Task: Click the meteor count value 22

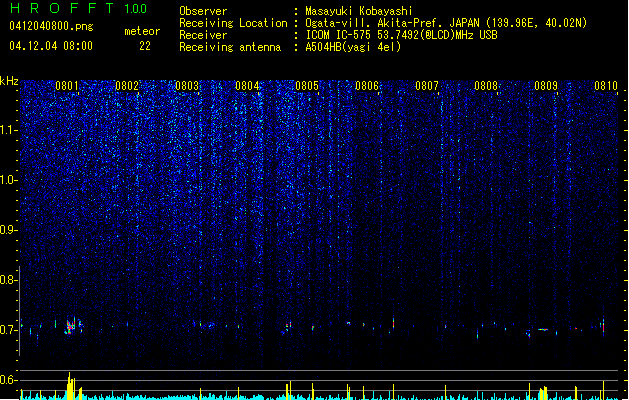Action: [145, 46]
